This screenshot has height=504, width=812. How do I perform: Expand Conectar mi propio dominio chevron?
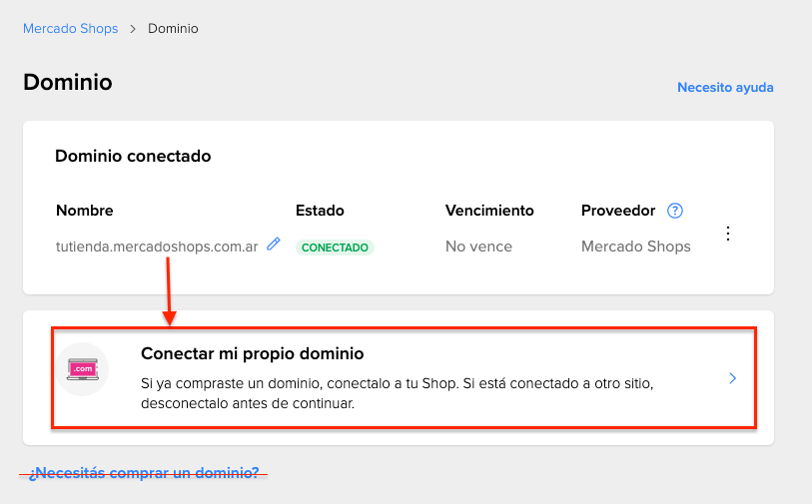(x=732, y=378)
